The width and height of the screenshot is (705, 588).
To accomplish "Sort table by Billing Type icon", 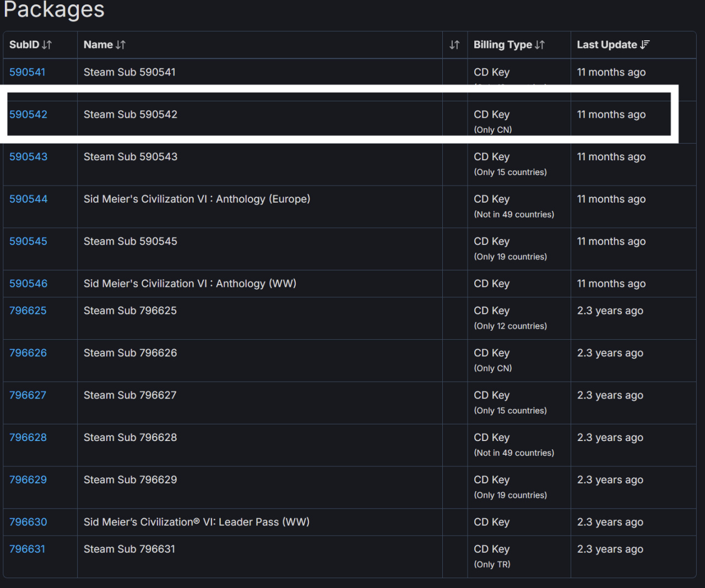I will tap(540, 45).
